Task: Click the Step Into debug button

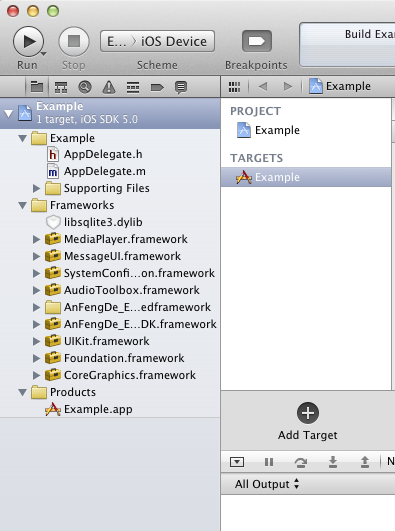Action: [333, 462]
